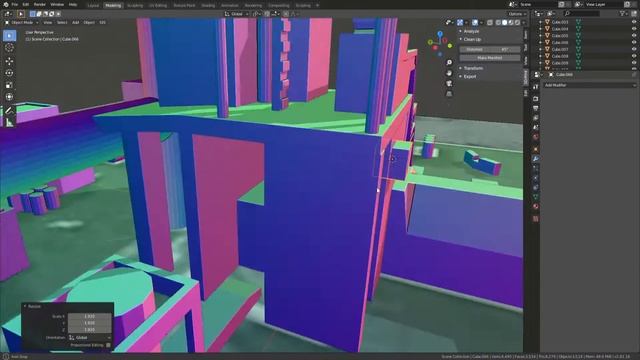This screenshot has width=640, height=360.
Task: Open viewport shading options dropdown arrow
Action: [524, 22]
